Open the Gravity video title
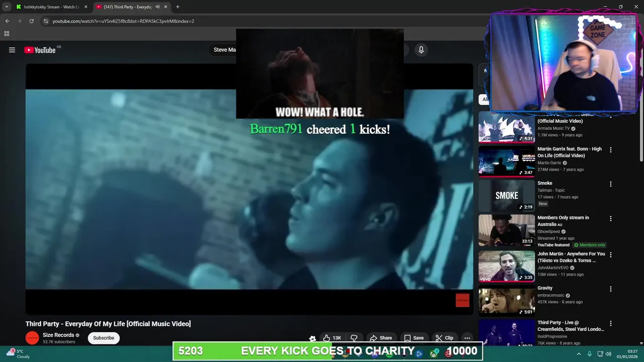The height and width of the screenshot is (362, 644). (x=545, y=288)
